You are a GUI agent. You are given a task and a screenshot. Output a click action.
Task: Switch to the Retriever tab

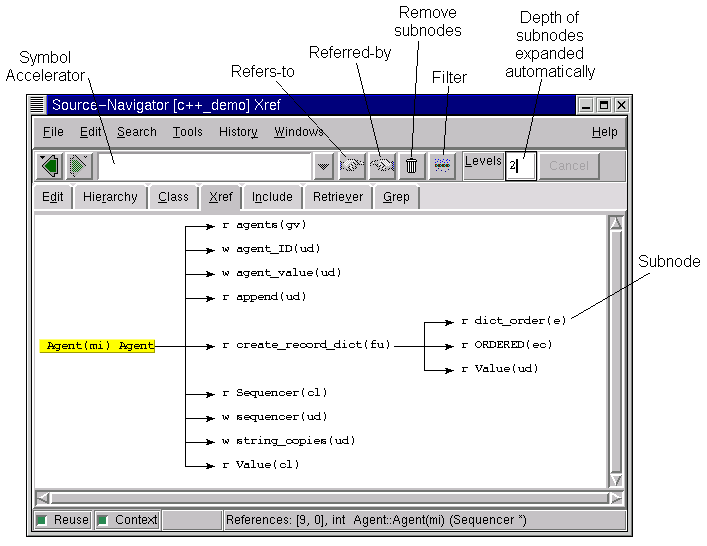click(338, 197)
